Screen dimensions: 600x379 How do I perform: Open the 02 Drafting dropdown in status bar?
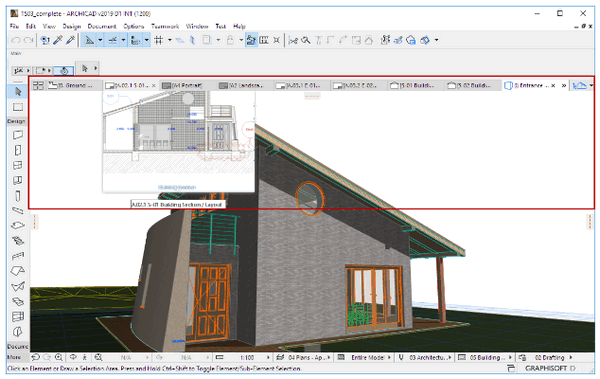click(x=546, y=357)
